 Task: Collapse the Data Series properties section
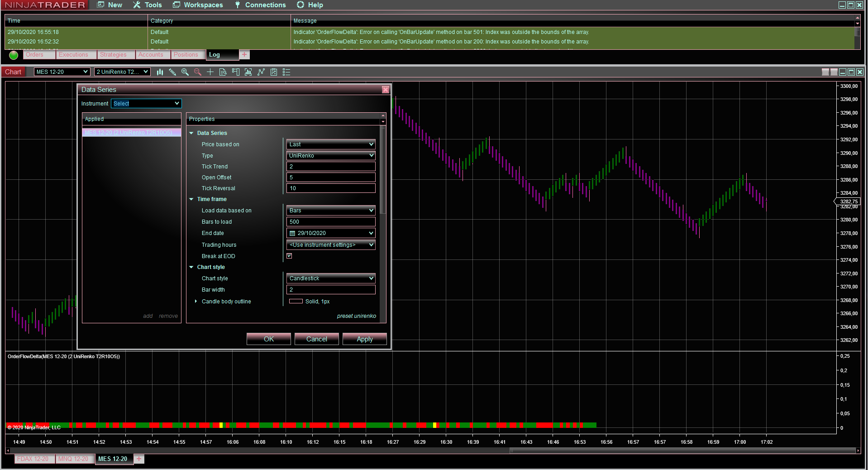pyautogui.click(x=191, y=133)
